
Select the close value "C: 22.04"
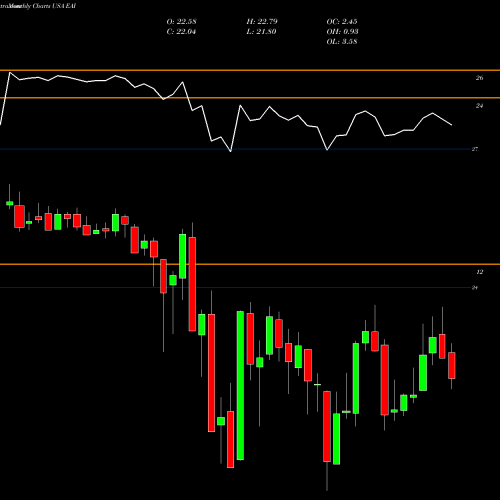(x=181, y=31)
